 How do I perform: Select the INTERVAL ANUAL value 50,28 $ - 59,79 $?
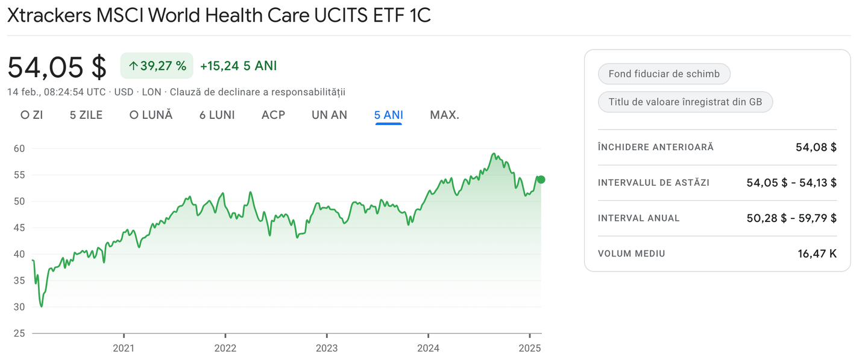tap(791, 218)
